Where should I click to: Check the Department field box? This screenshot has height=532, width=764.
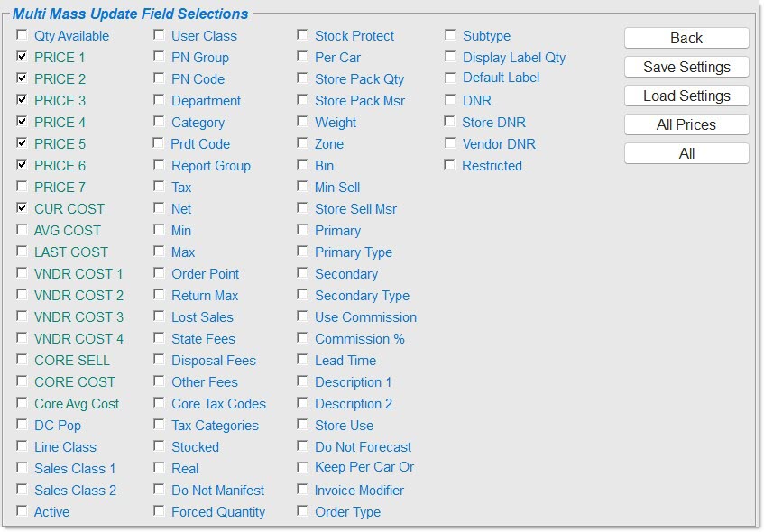159,100
